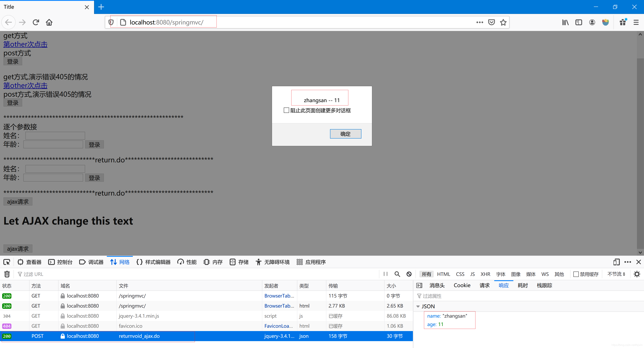Open 内存 devtools tab
Screen dimensions: 644x348
(x=213, y=262)
